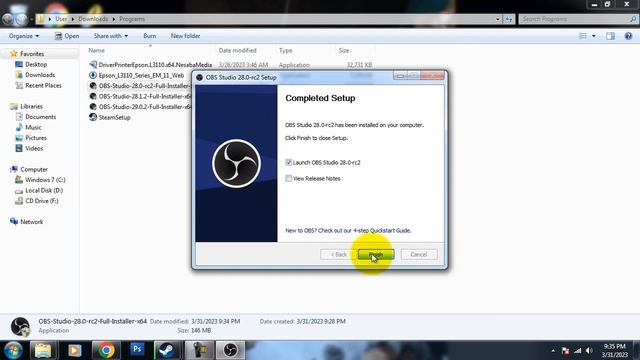Click the volume icon in system tray

point(589,351)
